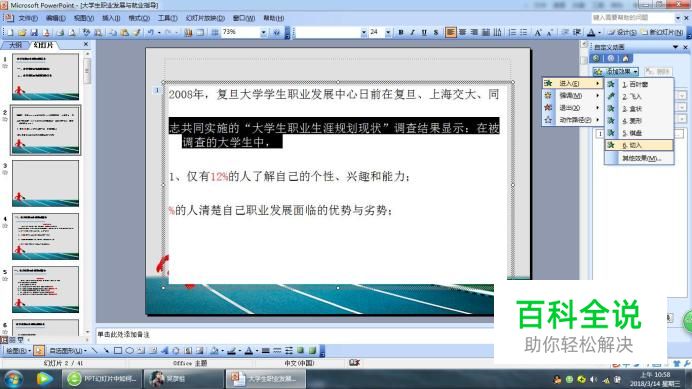692x389 pixels.
Task: Click the Select Objects pointer tool
Action: coord(38,351)
